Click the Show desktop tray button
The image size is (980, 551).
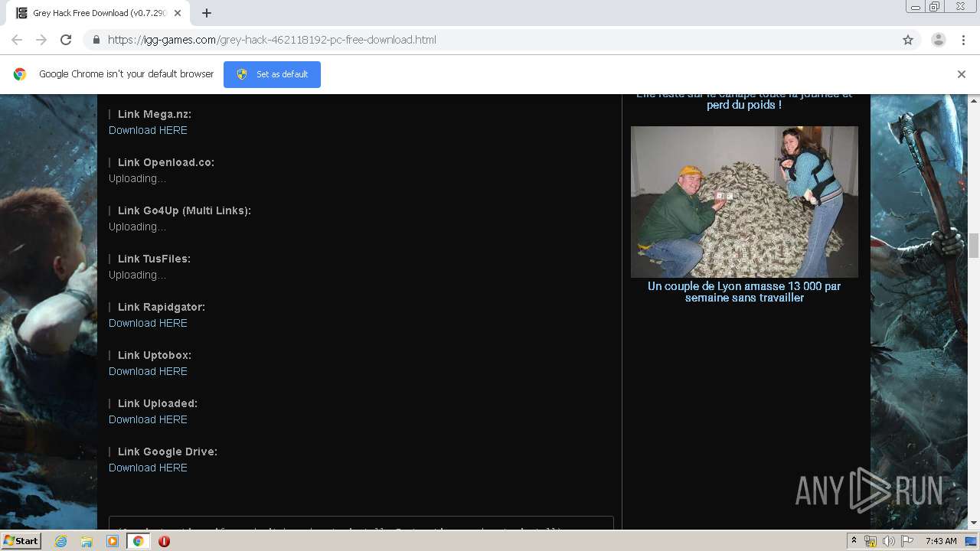coord(972,541)
